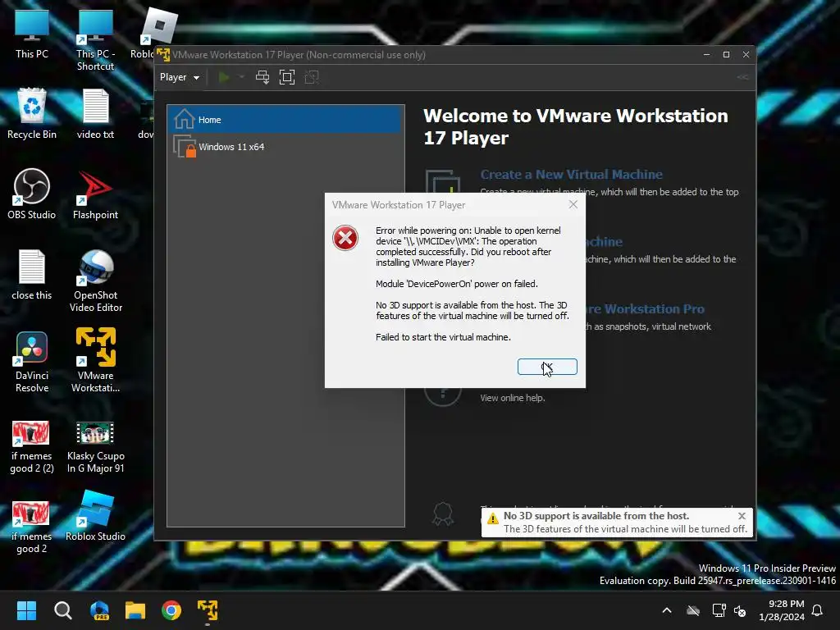Click the red error icon in the dialog
This screenshot has width=840, height=630.
tap(345, 238)
